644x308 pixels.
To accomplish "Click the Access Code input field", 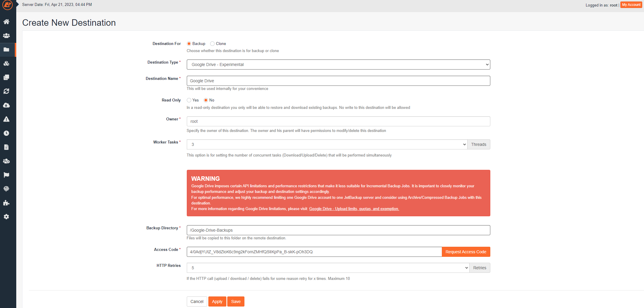I will 314,252.
